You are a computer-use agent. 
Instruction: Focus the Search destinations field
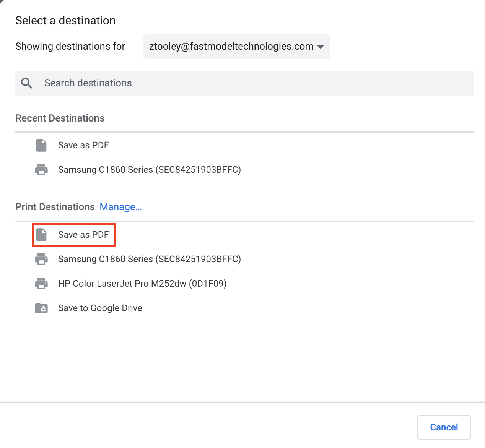(x=245, y=83)
